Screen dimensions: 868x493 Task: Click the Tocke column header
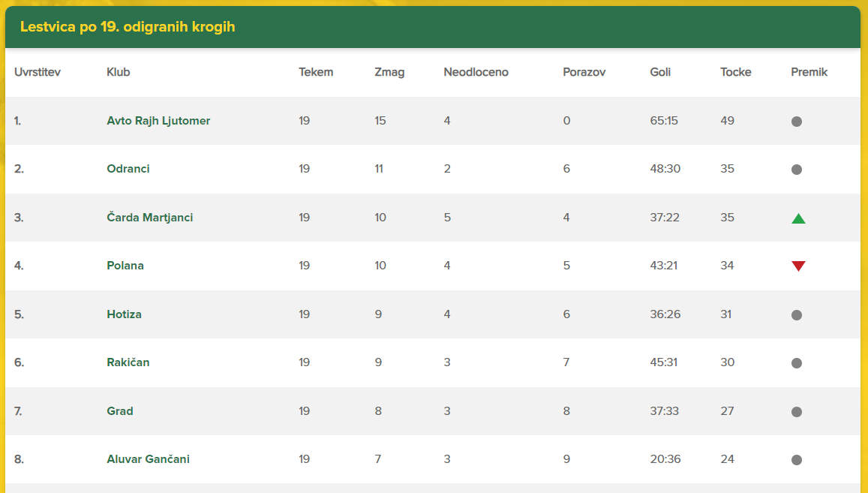[x=735, y=72]
